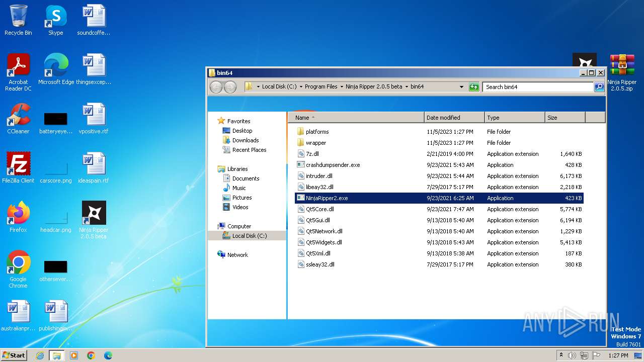Open CCleaner desktop shortcut
The height and width of the screenshot is (362, 644).
pyautogui.click(x=18, y=119)
